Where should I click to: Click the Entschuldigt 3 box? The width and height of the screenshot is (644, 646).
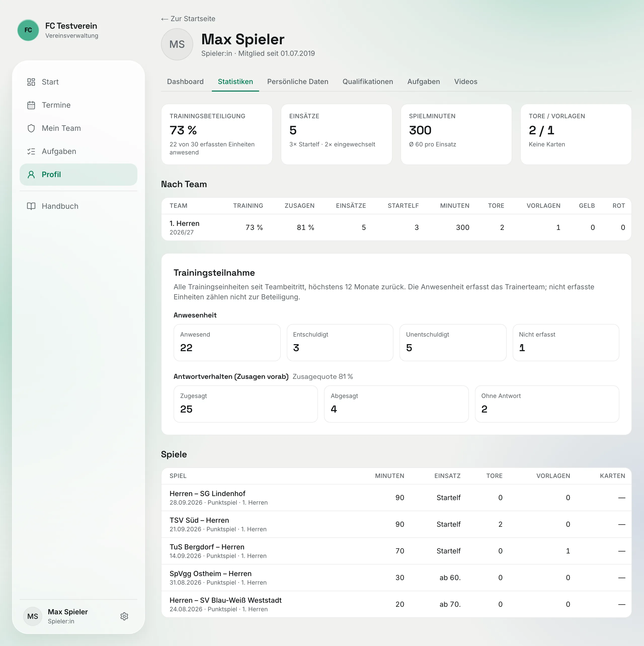tap(340, 342)
